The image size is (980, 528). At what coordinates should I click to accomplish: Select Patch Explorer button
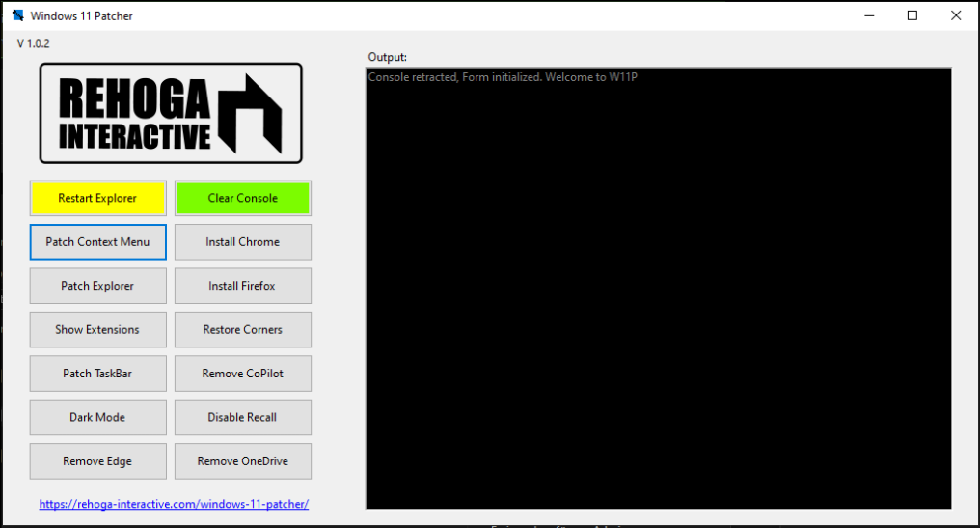(x=97, y=286)
